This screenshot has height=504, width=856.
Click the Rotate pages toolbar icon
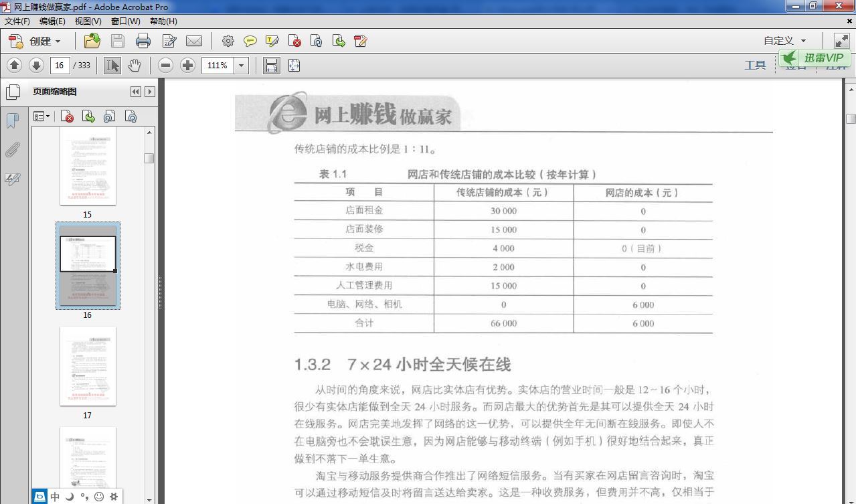317,41
